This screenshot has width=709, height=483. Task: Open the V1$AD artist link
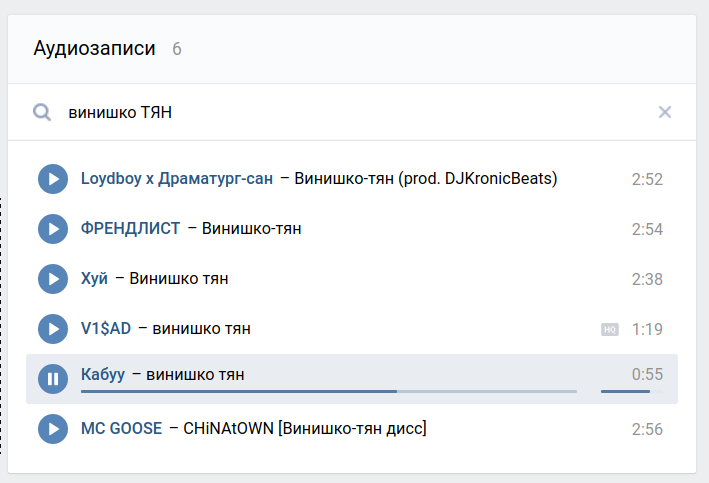click(x=106, y=328)
